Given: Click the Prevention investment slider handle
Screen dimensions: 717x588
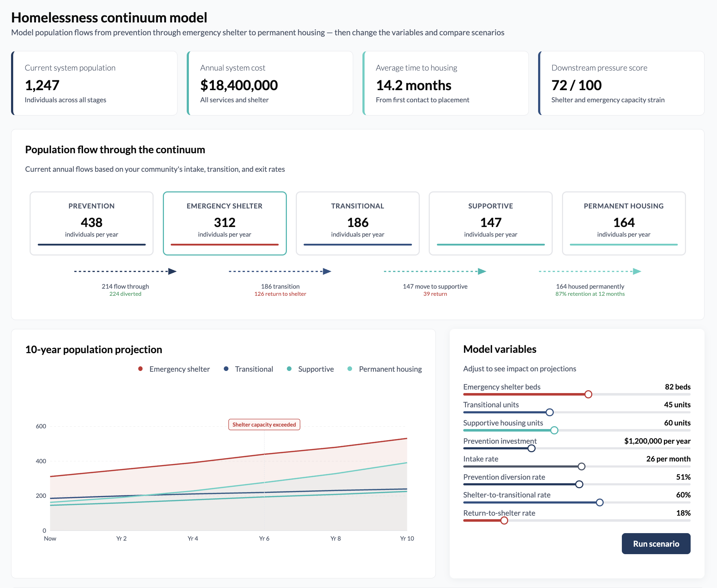Looking at the screenshot, I should click(531, 448).
